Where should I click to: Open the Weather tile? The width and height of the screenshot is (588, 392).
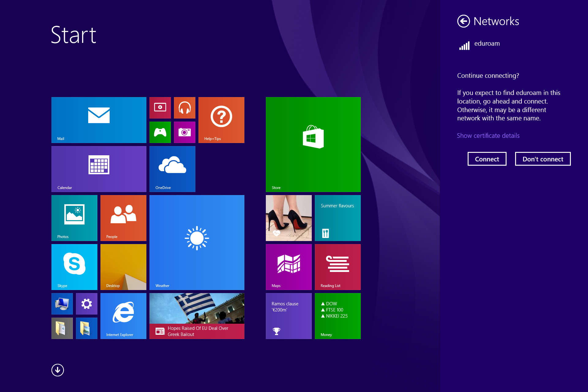pyautogui.click(x=197, y=243)
